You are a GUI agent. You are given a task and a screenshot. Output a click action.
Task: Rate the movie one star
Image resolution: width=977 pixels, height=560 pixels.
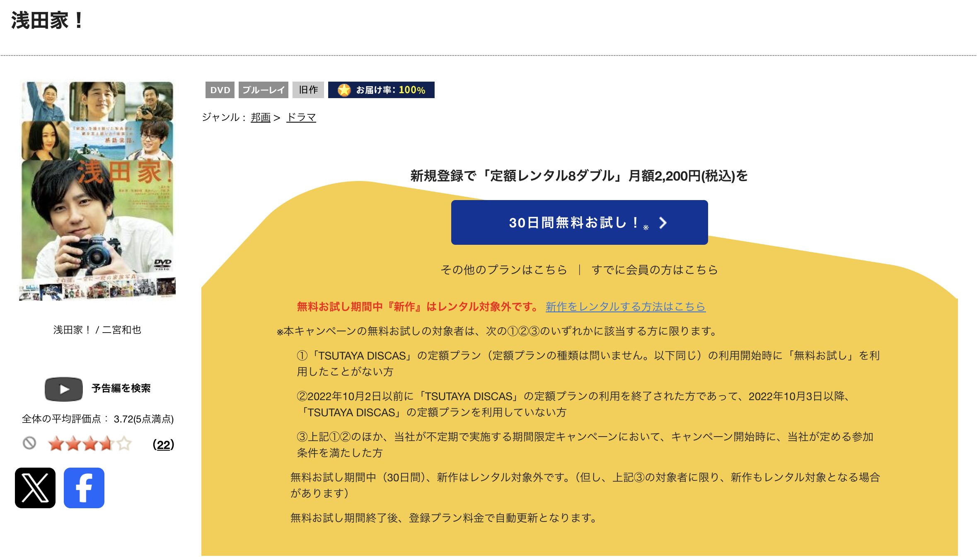click(56, 444)
